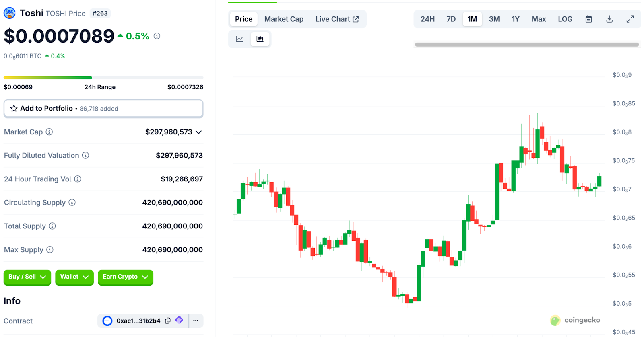This screenshot has width=644, height=337.
Task: Show Market Cap info tooltip icon
Action: pos(49,132)
